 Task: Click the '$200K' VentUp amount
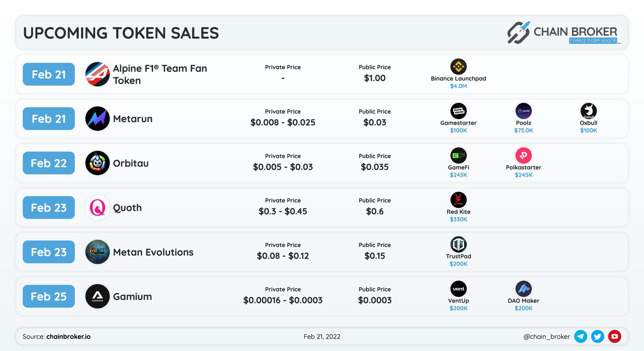(458, 308)
